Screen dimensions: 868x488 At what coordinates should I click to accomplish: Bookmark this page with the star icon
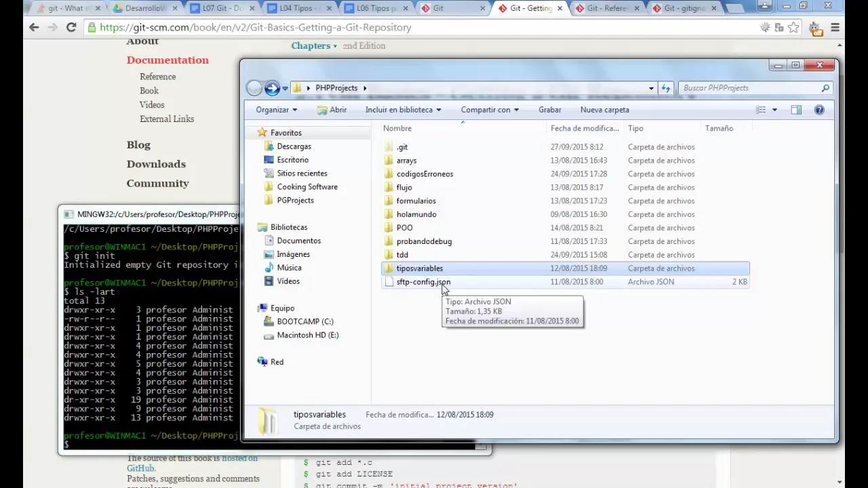pos(793,28)
